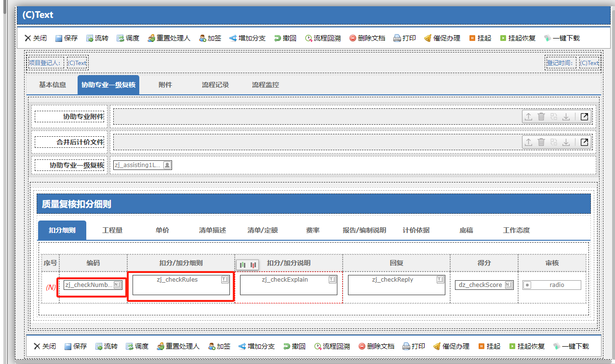Open the pop-out icon in 协助专业附件 row
615x364 pixels.
point(584,117)
